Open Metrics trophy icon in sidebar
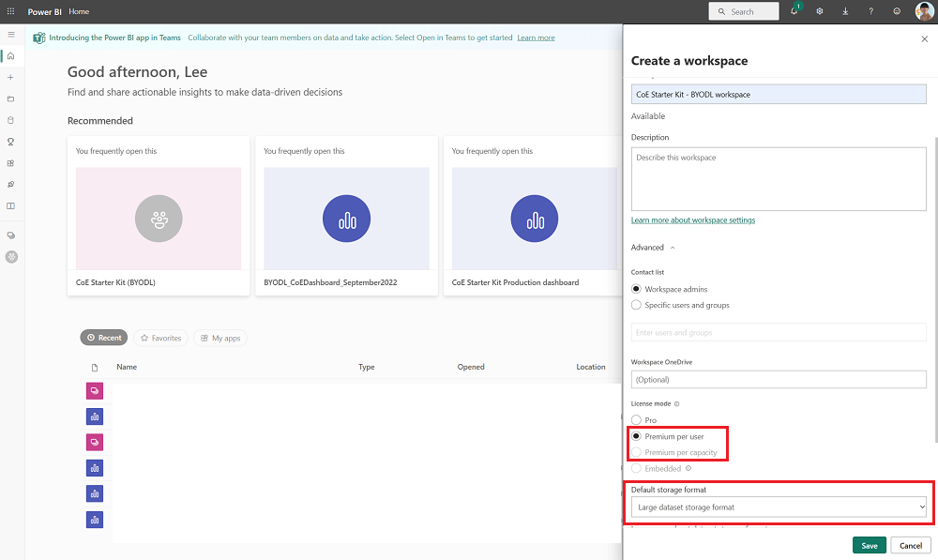 [x=10, y=142]
